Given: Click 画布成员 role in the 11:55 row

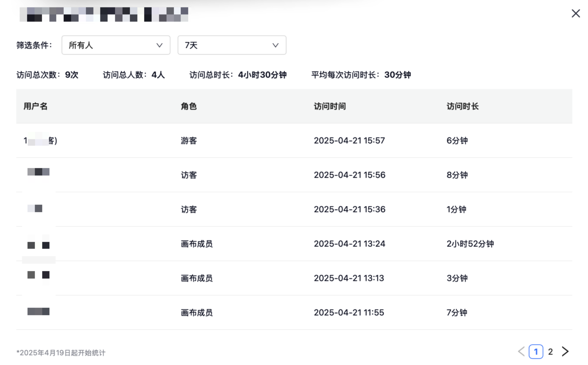Looking at the screenshot, I should pyautogui.click(x=197, y=313).
